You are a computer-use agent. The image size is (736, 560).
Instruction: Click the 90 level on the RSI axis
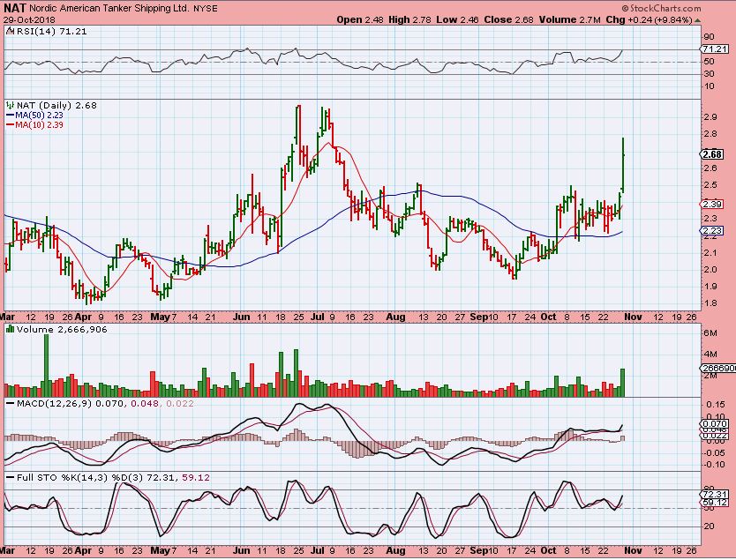click(710, 36)
